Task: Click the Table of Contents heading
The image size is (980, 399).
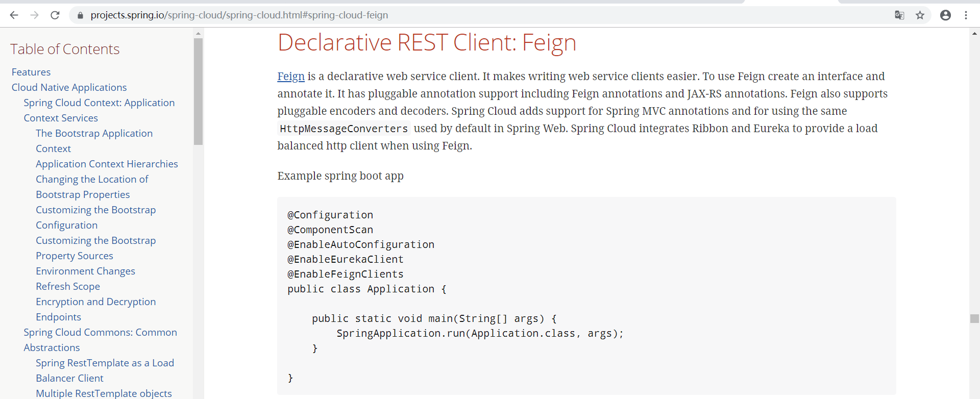Action: (65, 49)
